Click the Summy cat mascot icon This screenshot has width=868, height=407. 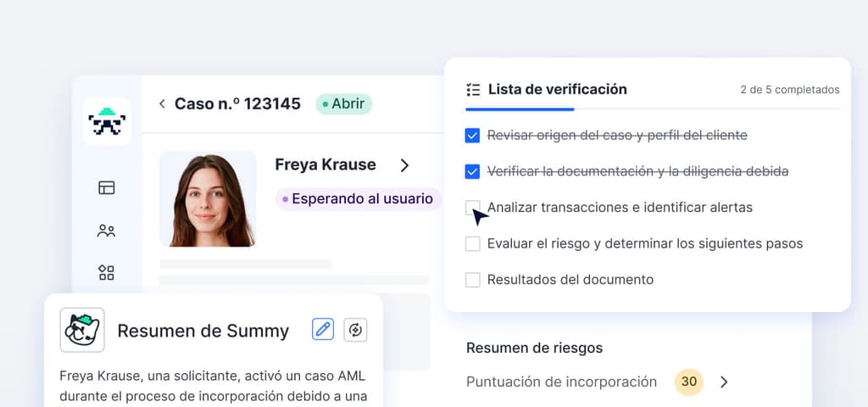pos(82,330)
